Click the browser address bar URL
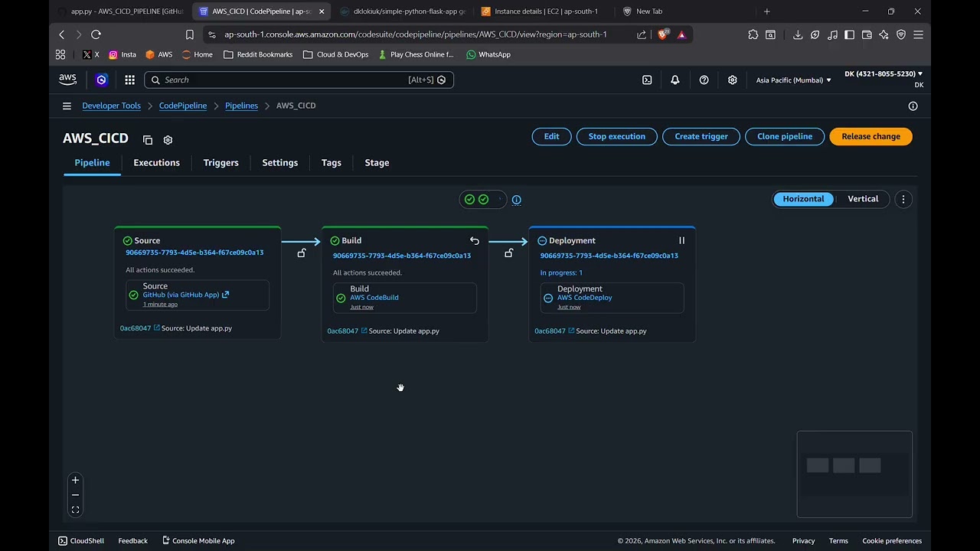The height and width of the screenshot is (551, 980). [415, 34]
